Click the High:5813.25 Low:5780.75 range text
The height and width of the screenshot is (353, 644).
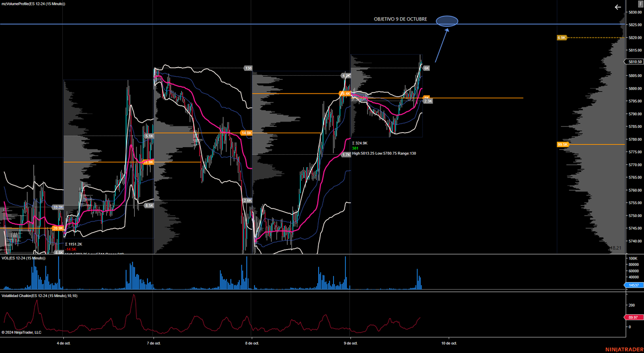pos(384,154)
